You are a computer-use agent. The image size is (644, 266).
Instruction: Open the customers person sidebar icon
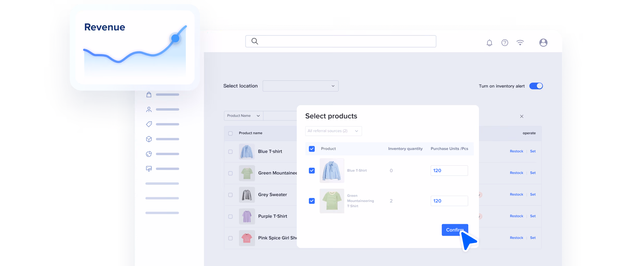[x=149, y=109]
